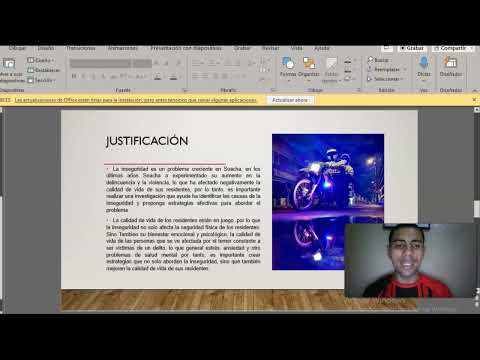Toggle bold formatting

(74, 77)
